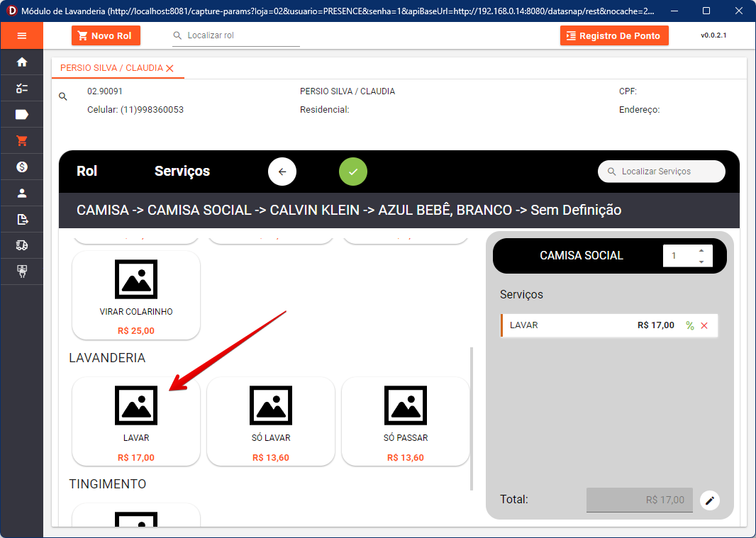
Task: Click the TINGIMENTO section heading
Action: [108, 484]
